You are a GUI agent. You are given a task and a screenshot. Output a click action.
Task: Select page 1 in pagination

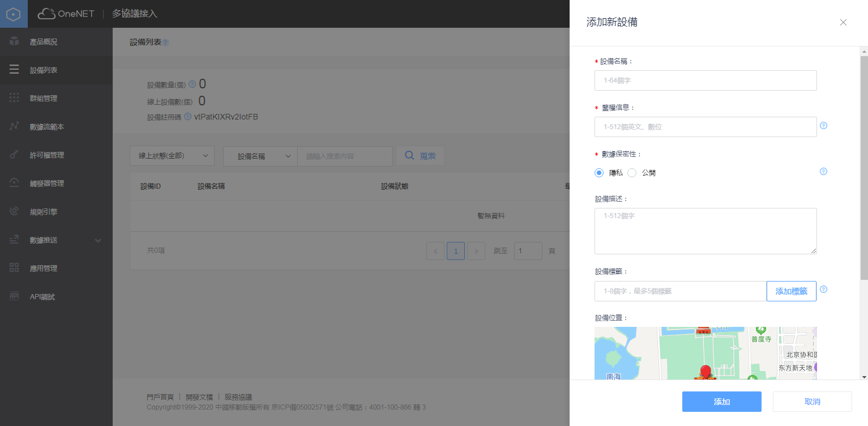(x=456, y=250)
